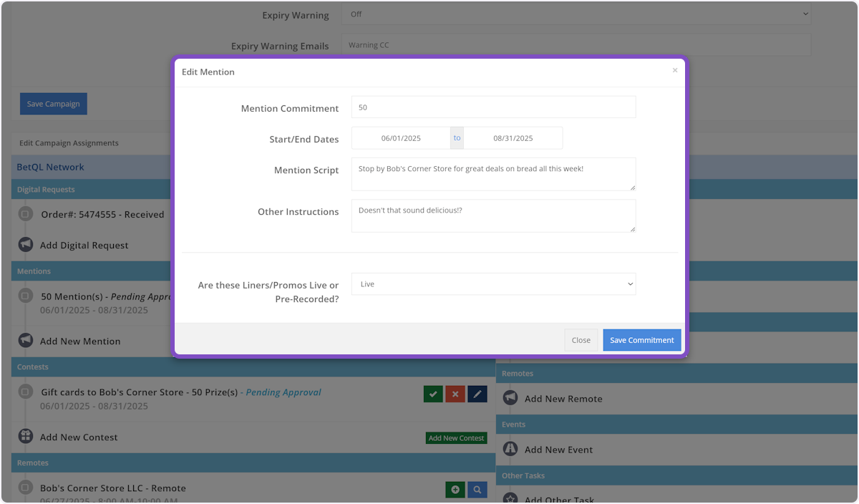This screenshot has width=859, height=504.
Task: Click the green approve checkmark for the contest
Action: pos(433,394)
